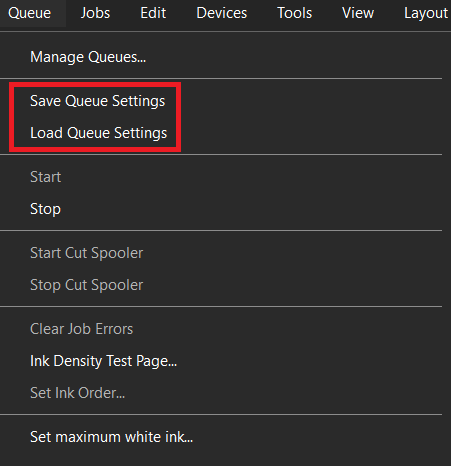Select Set Ink Order... entry

pos(221,393)
